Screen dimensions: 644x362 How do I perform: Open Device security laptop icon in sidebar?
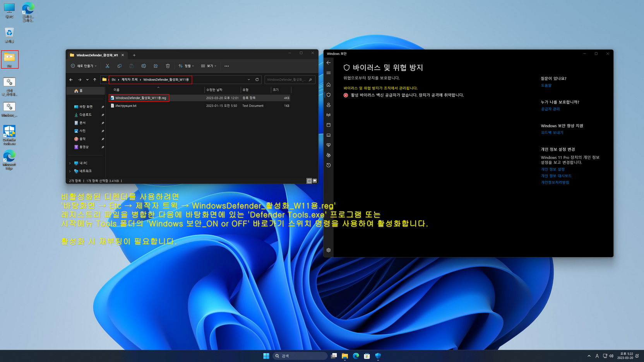329,135
